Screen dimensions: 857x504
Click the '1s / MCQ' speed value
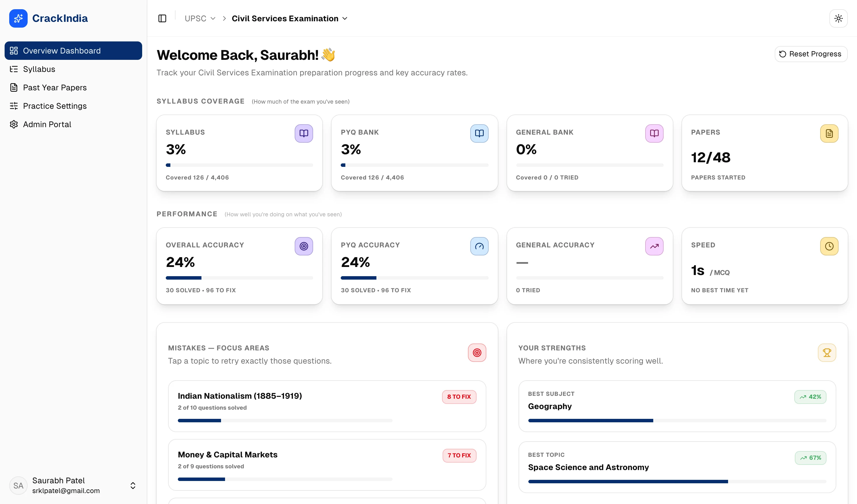click(x=710, y=270)
